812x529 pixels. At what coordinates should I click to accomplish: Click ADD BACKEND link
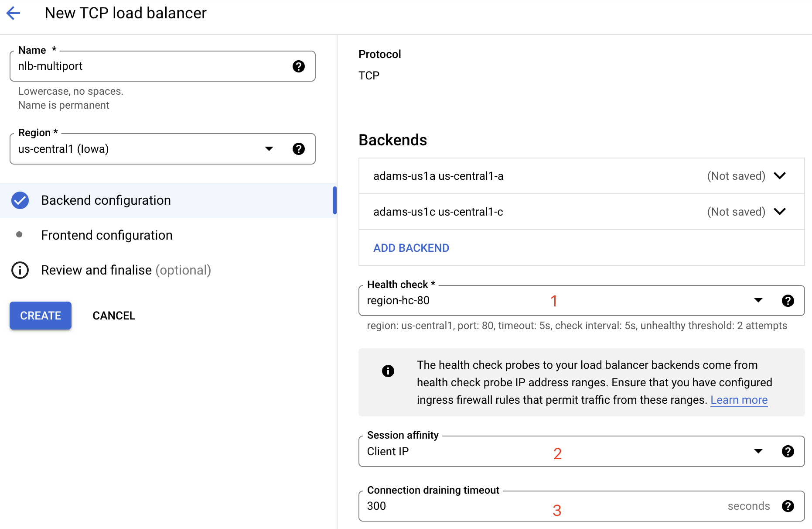[x=411, y=248]
